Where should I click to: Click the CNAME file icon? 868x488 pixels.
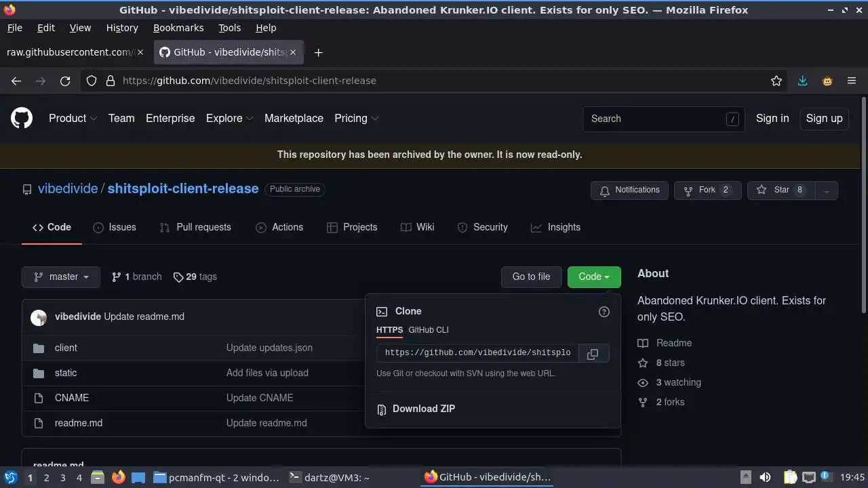(x=38, y=399)
